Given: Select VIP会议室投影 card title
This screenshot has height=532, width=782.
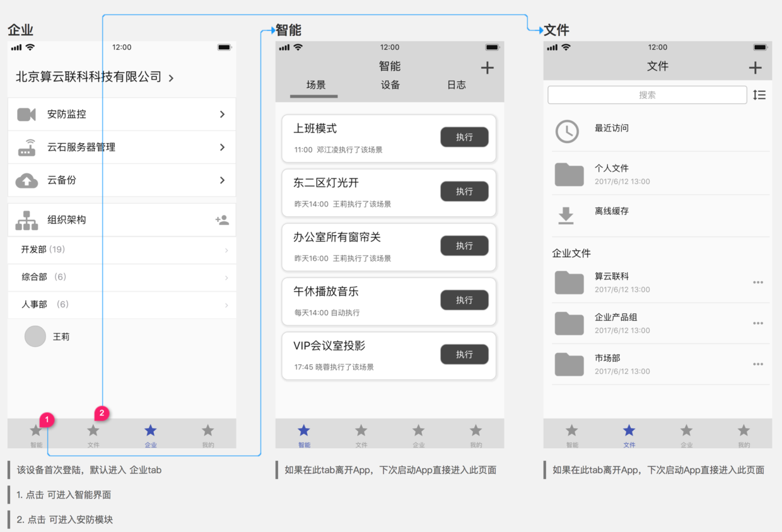Looking at the screenshot, I should click(x=329, y=346).
